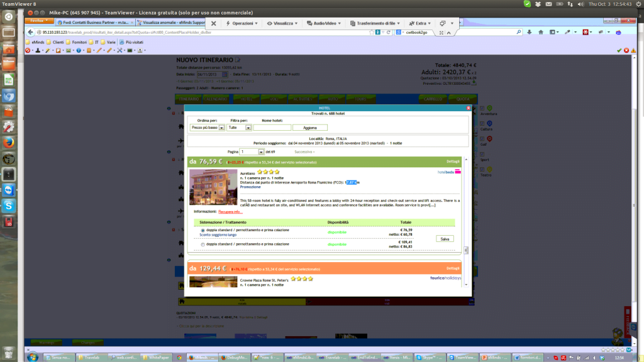Click the Firefox home icon

coord(541,32)
